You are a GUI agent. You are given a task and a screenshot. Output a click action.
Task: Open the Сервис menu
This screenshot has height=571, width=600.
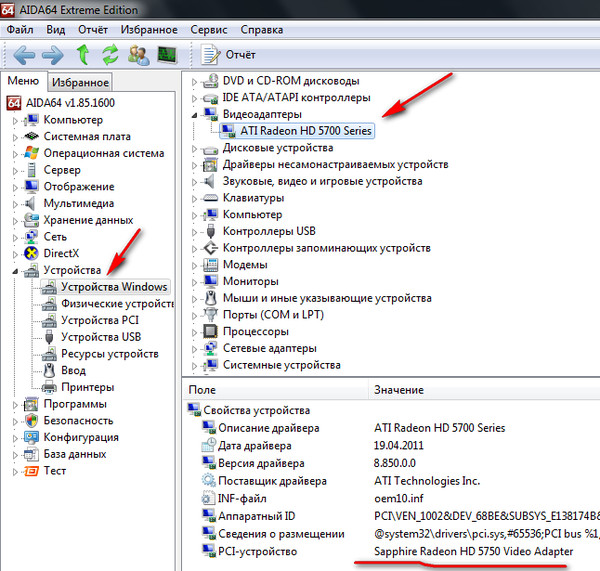point(209,30)
